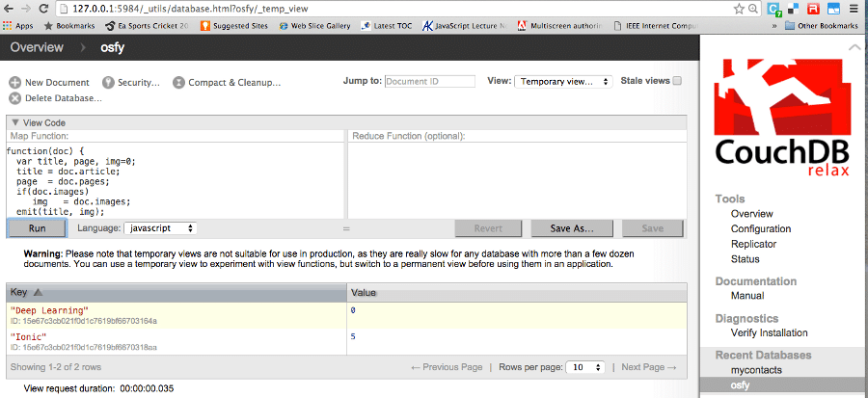Go to Overview breadcrumb

[x=37, y=47]
